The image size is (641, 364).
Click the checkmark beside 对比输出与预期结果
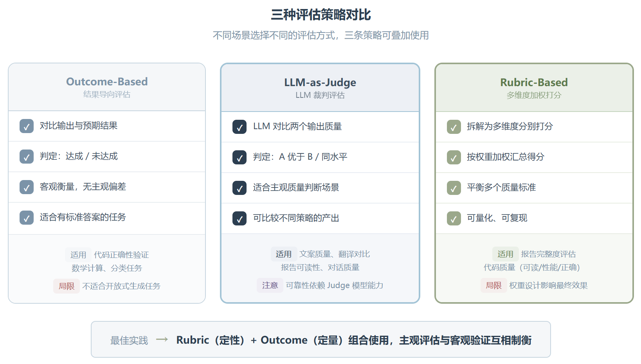tap(27, 126)
